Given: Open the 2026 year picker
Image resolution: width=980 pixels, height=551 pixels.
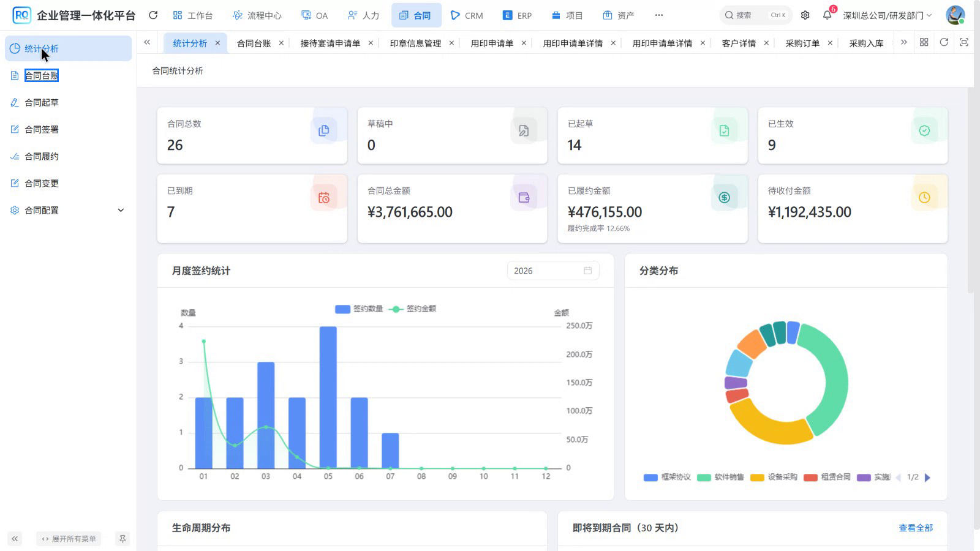Looking at the screenshot, I should [552, 271].
